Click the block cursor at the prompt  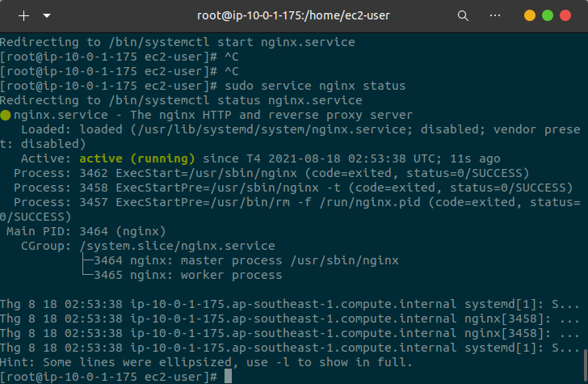tap(229, 377)
